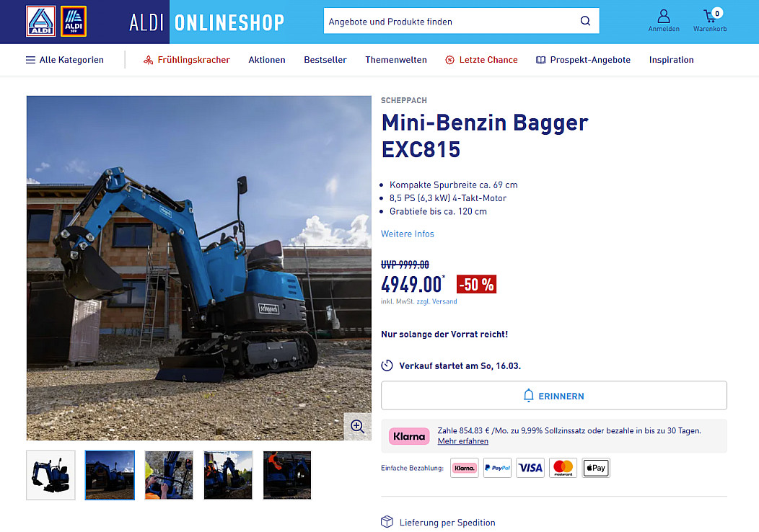Click the PayPal payment icon
This screenshot has height=532, width=759.
pos(497,468)
